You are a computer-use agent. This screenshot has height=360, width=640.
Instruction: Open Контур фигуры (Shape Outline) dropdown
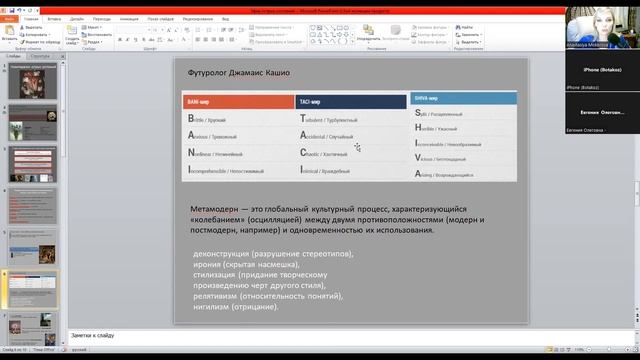pyautogui.click(x=429, y=35)
